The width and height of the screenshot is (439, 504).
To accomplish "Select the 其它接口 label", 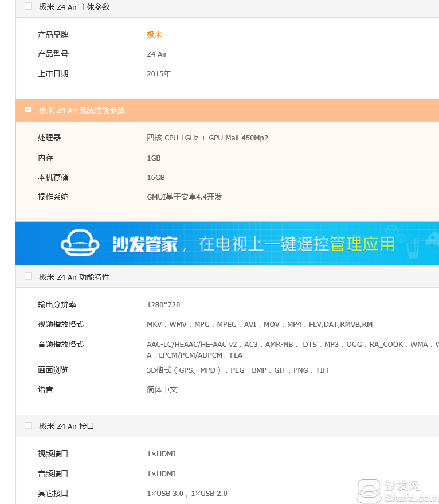I will [53, 494].
